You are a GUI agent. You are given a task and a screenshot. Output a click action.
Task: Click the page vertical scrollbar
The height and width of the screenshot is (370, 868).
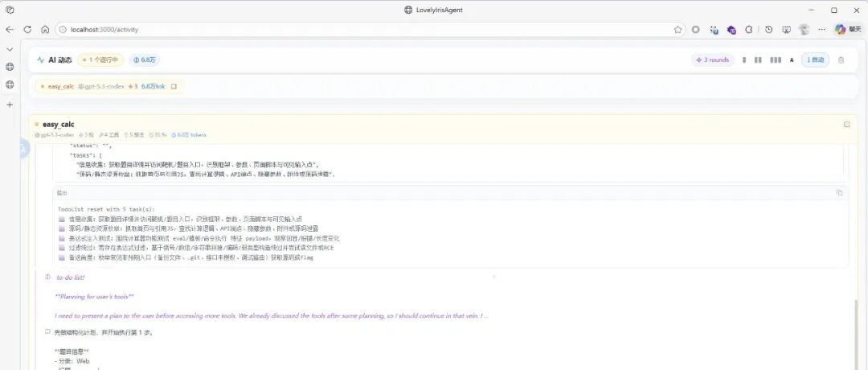[857, 335]
